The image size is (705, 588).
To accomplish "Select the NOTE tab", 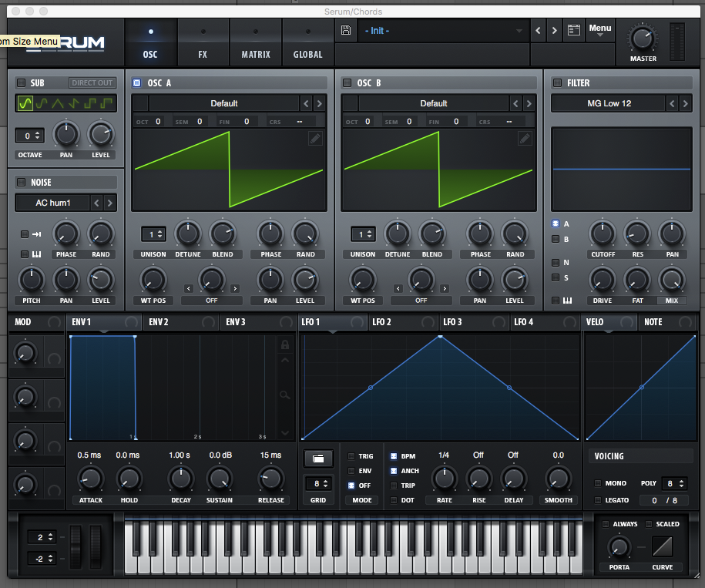I will pyautogui.click(x=667, y=322).
